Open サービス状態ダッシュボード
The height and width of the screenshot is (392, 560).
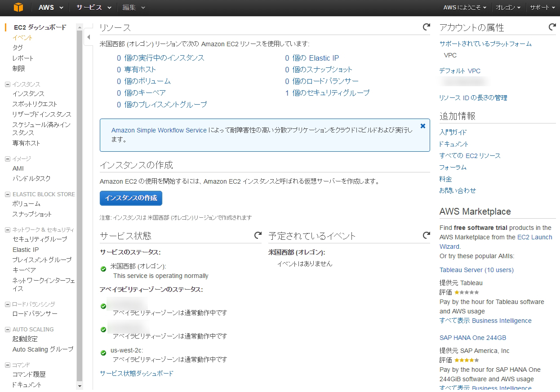(x=136, y=373)
